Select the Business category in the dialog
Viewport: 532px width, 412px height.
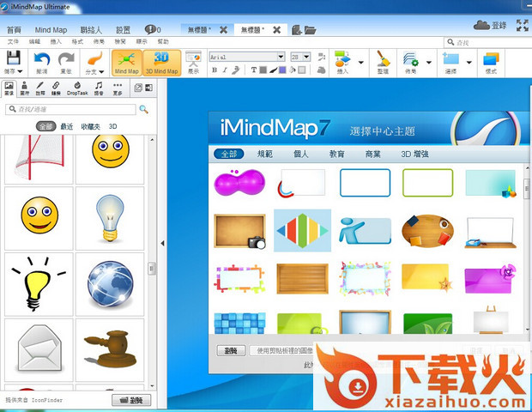(373, 154)
